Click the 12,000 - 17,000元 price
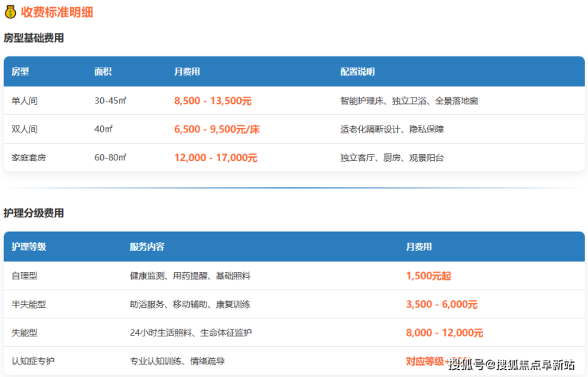 tap(215, 158)
